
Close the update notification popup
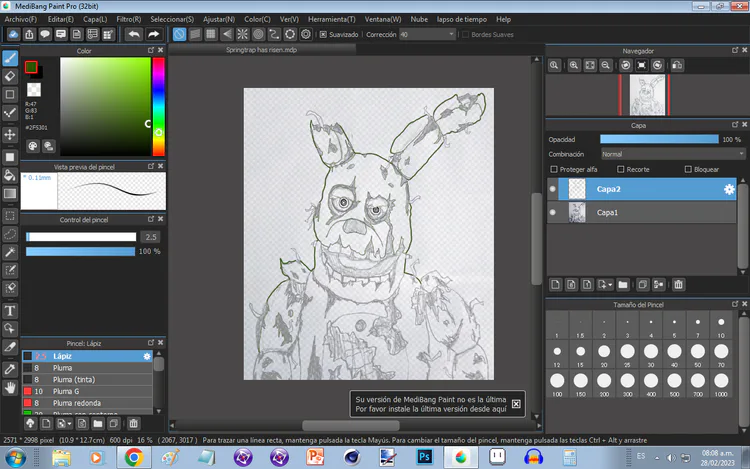516,404
